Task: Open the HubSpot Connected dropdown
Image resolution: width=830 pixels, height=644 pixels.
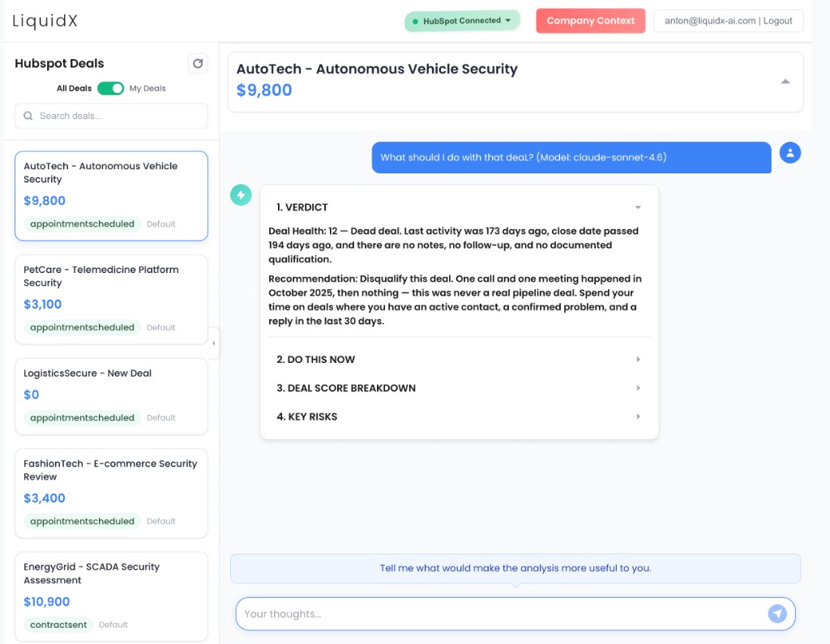Action: [508, 20]
